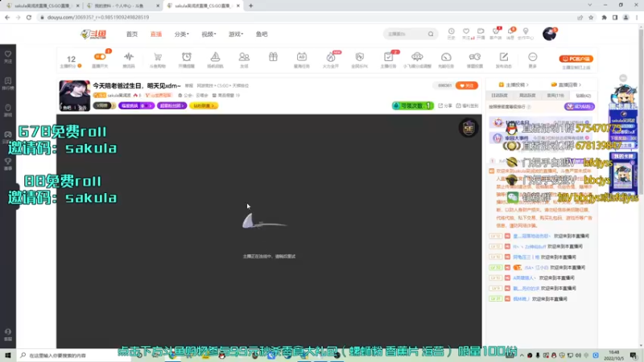Viewport: 644px width, 362px height.
Task: Click the headset support icon in left sidebar
Action: (x=8, y=332)
